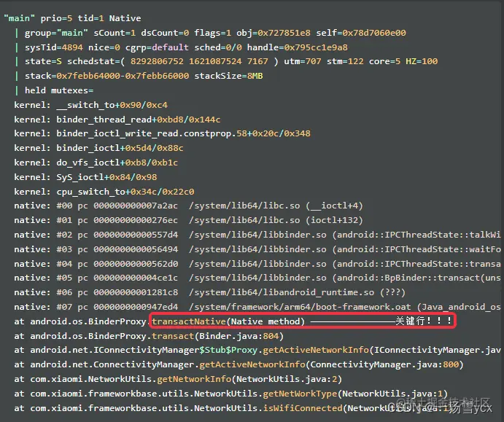Select kernel do_vfs_ioctl line
This screenshot has height=422, width=504.
[x=96, y=163]
